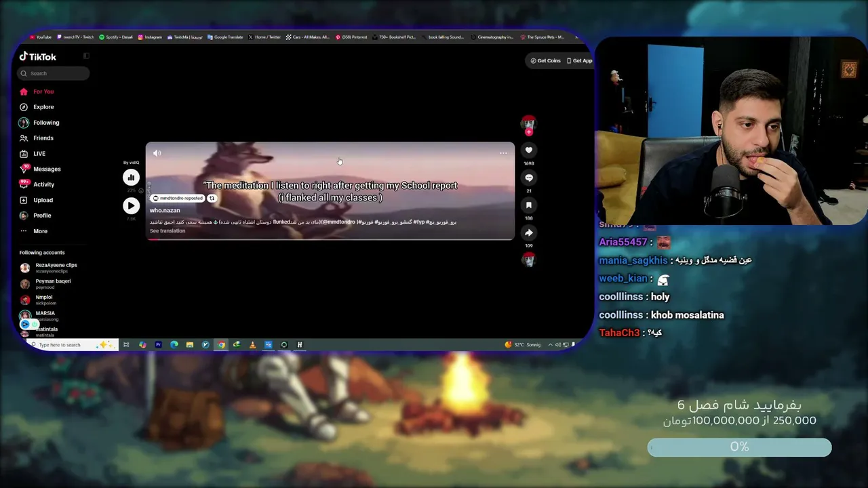Click the donation goal progress bar
This screenshot has width=868, height=488.
739,447
